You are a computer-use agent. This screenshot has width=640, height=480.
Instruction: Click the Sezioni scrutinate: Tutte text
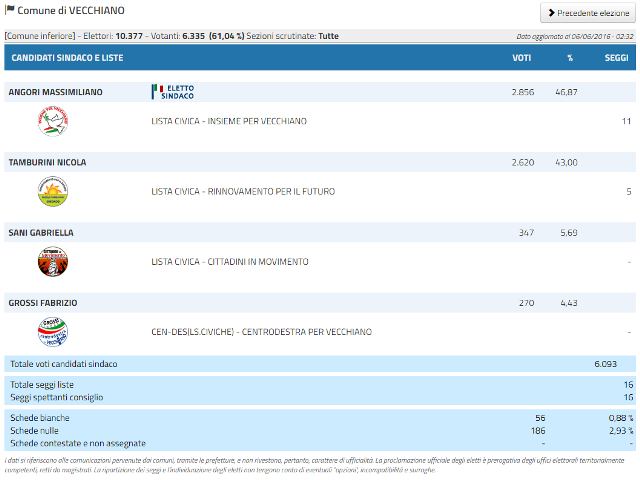(x=293, y=36)
